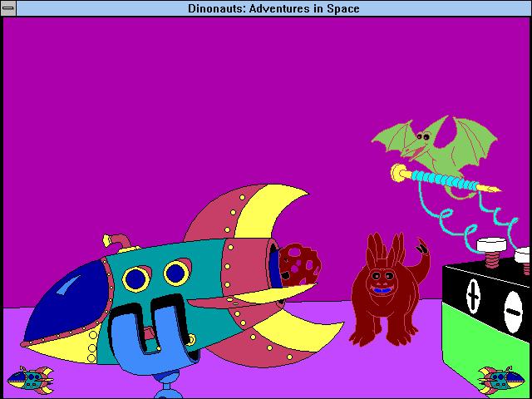The width and height of the screenshot is (532, 399).
Task: Open the window system menu box
Action: (8, 8)
